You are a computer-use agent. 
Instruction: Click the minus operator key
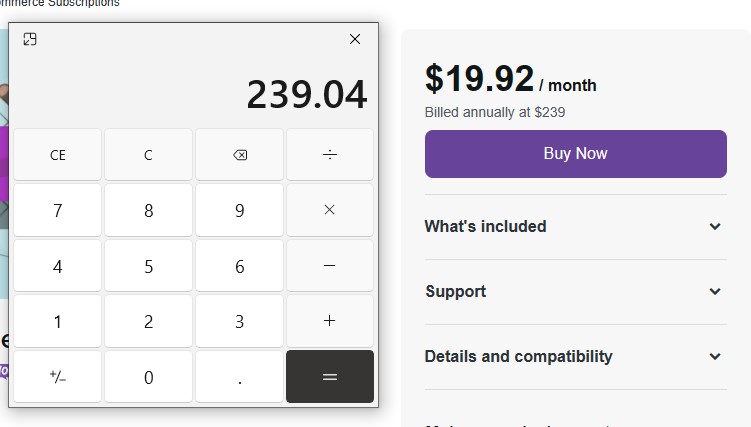coord(330,266)
